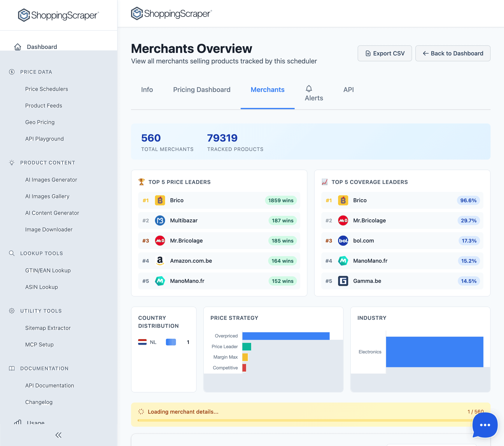The height and width of the screenshot is (446, 504).
Task: Click Mr.Bricolage logo in Coverage Leaders
Action: (x=343, y=221)
